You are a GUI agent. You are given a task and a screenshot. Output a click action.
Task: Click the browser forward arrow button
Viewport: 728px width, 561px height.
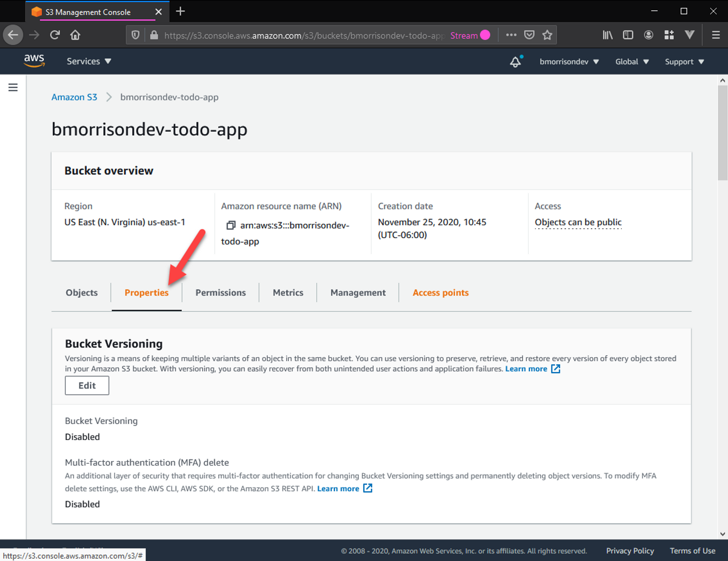tap(34, 35)
